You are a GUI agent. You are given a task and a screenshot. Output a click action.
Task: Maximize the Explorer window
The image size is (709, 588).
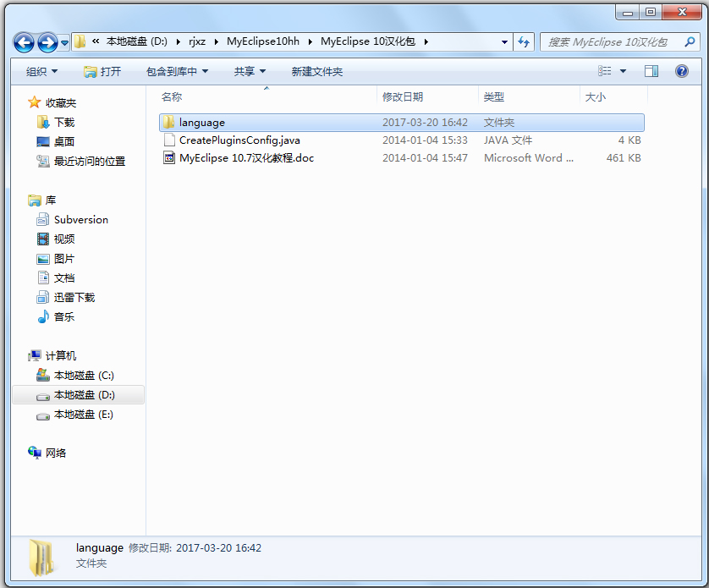pos(651,12)
